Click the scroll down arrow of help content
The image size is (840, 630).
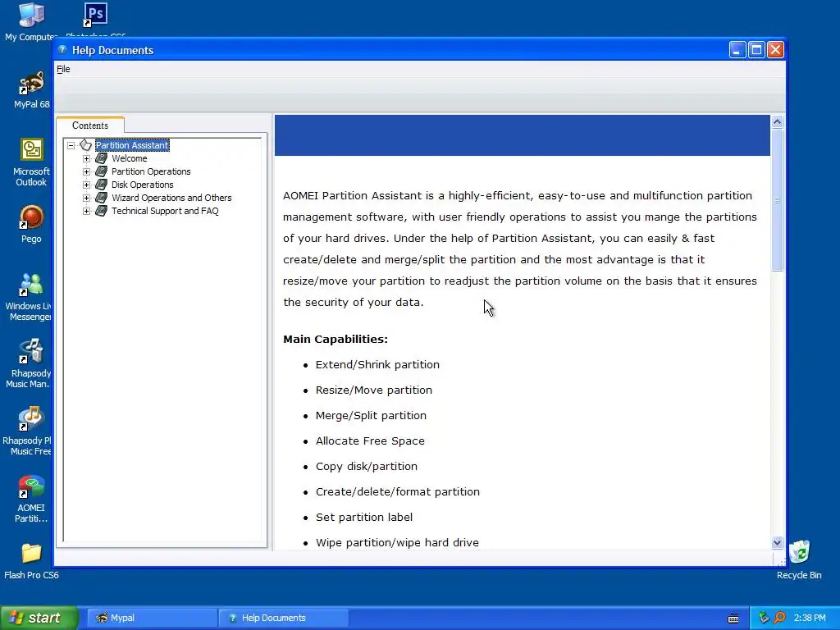point(778,543)
